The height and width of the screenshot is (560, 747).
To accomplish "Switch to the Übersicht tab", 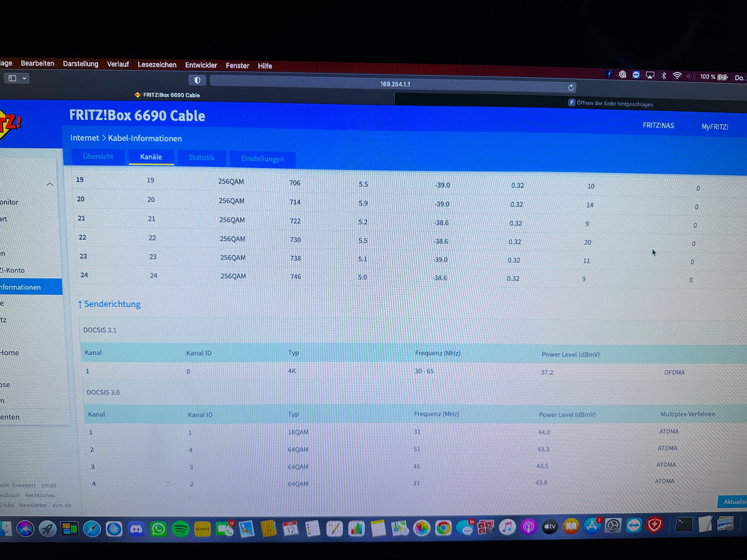I will tap(98, 157).
